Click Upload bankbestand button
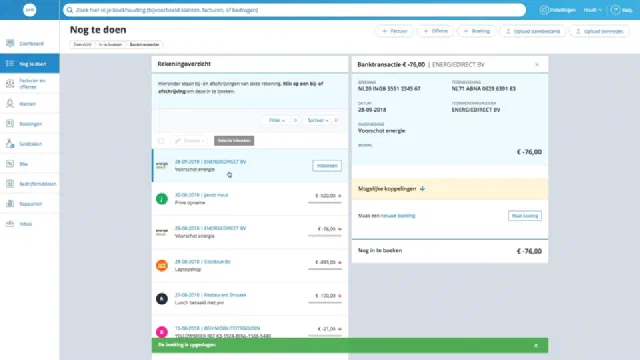 click(x=533, y=31)
